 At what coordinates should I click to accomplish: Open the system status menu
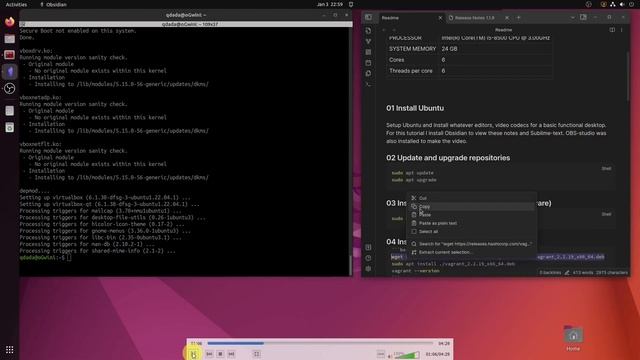pos(621,4)
